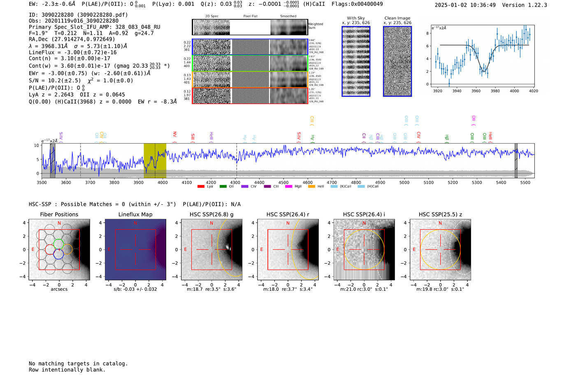Screen dimensions: 576x392
Task: Open the HSC SSP(26.4) i image
Action: tap(364, 250)
